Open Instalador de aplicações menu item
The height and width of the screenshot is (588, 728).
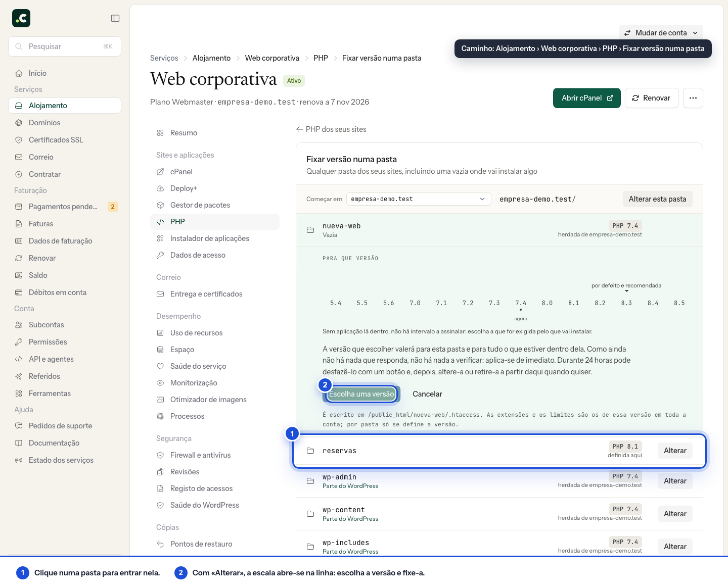click(215, 238)
